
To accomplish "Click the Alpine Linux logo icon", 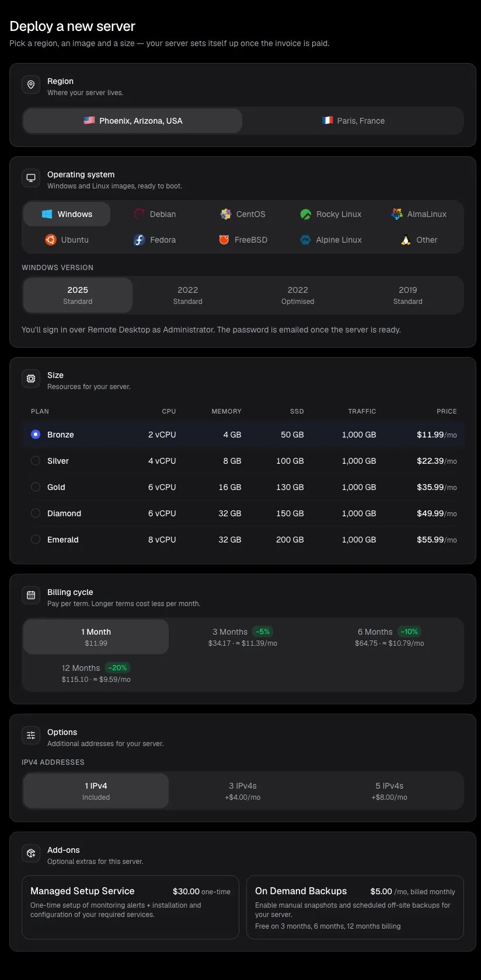I will click(x=305, y=240).
